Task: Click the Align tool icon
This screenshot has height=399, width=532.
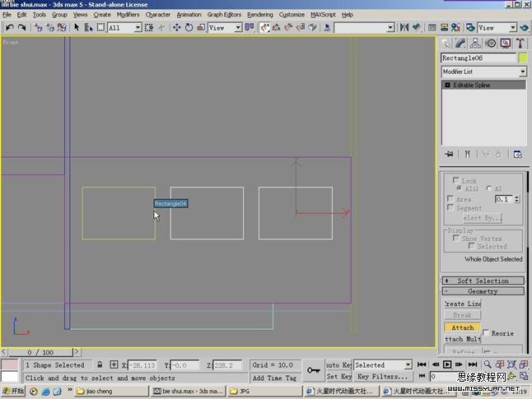Action: click(417, 27)
